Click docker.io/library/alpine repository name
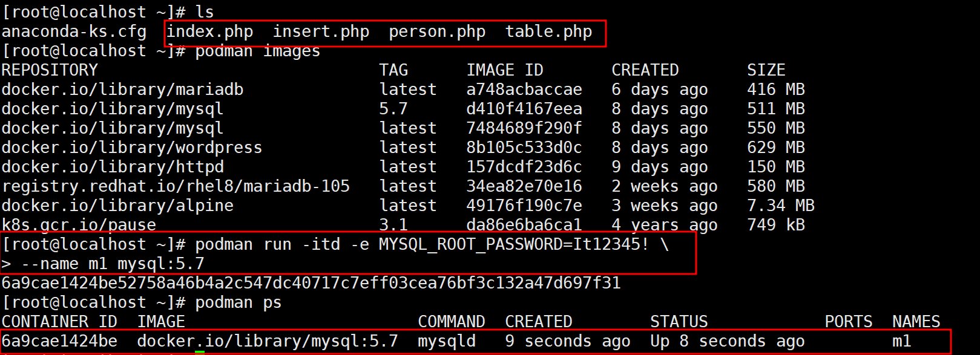The width and height of the screenshot is (980, 355). click(117, 206)
